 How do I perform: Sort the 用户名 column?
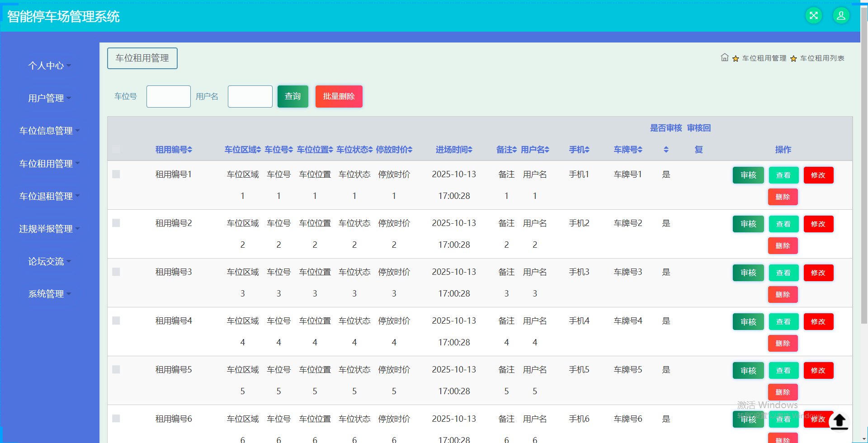535,150
